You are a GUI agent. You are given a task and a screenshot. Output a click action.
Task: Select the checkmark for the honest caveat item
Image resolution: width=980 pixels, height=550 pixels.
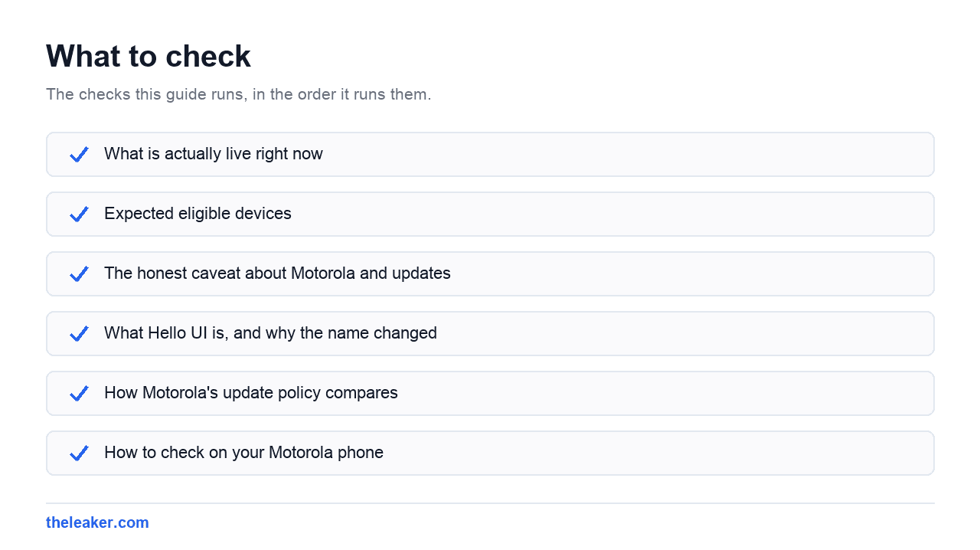(x=79, y=273)
